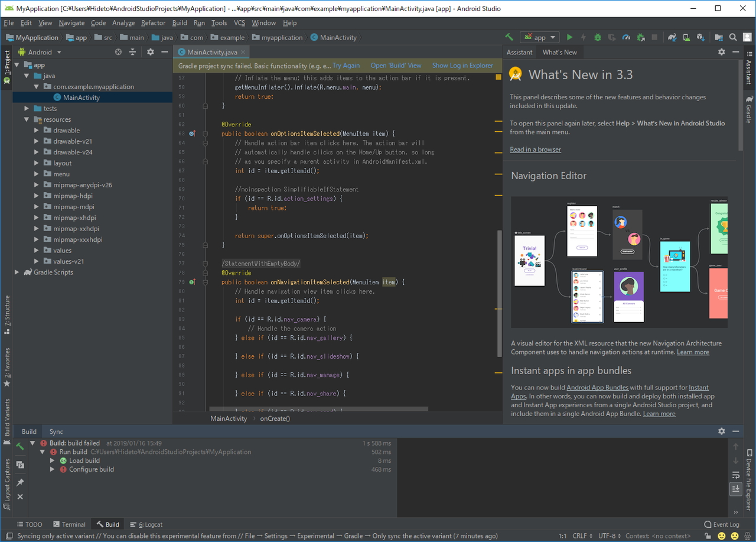
Task: Open Search Everywhere via the magnifier icon
Action: [x=732, y=37]
